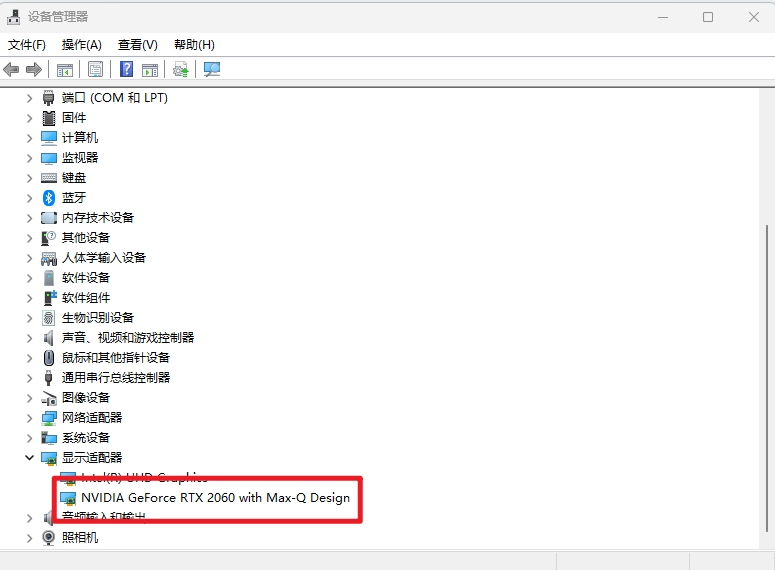Screen dimensions: 775x570
Task: Minimize the 设备管理器 window
Action: [663, 17]
